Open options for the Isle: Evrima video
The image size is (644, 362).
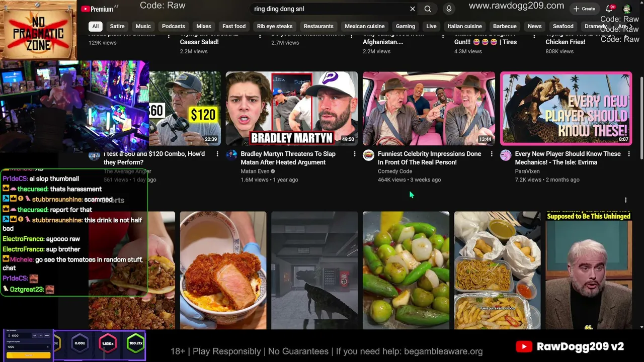(x=629, y=154)
